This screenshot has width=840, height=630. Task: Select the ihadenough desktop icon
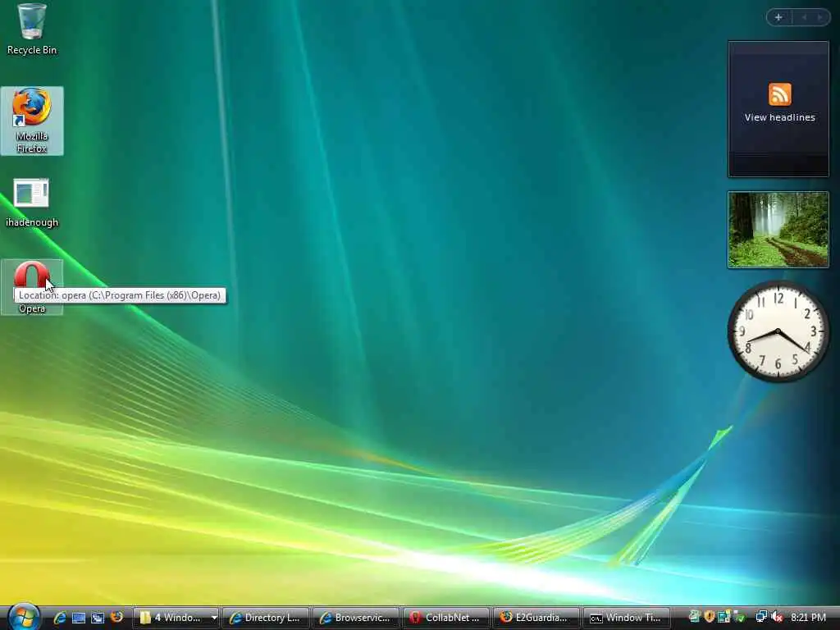32,203
